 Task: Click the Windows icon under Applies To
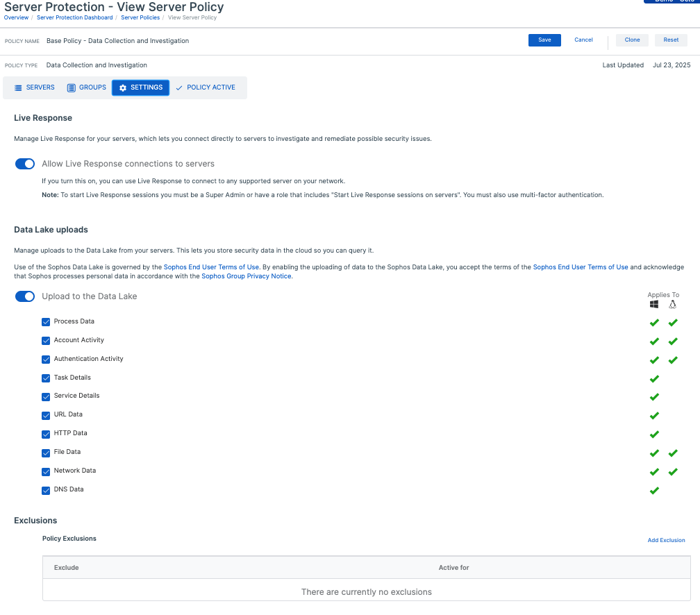click(653, 305)
